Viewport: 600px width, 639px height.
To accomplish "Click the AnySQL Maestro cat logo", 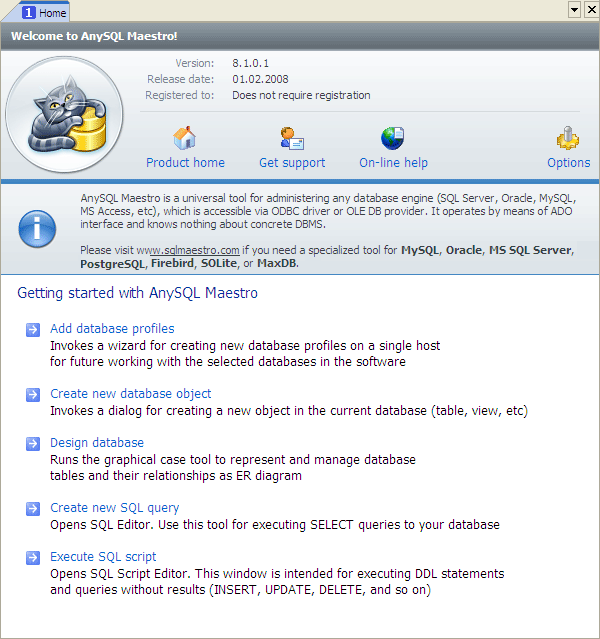I will pos(64,115).
